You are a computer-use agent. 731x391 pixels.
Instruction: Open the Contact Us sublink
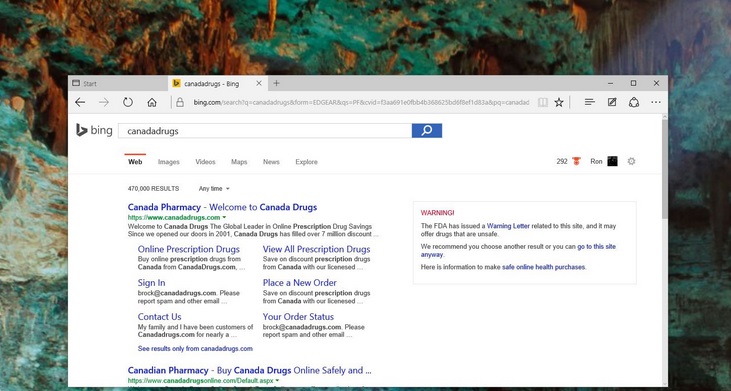pos(159,317)
